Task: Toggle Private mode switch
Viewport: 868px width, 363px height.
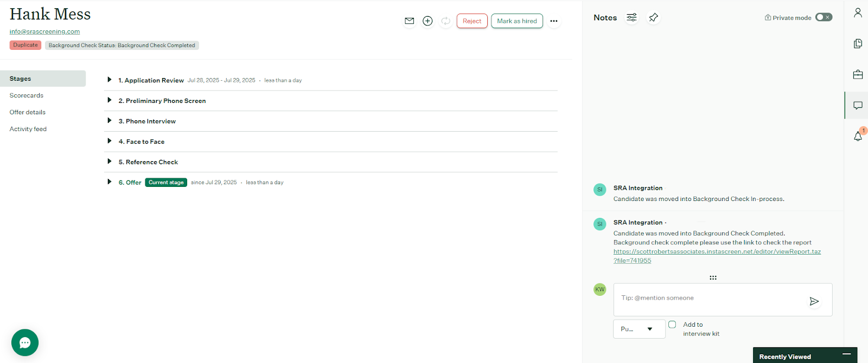Action: [x=824, y=17]
